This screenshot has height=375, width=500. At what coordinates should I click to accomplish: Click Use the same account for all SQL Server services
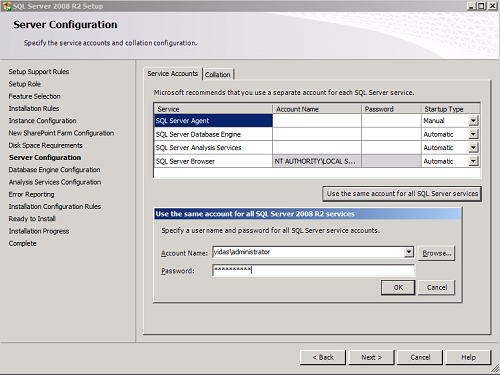[402, 194]
